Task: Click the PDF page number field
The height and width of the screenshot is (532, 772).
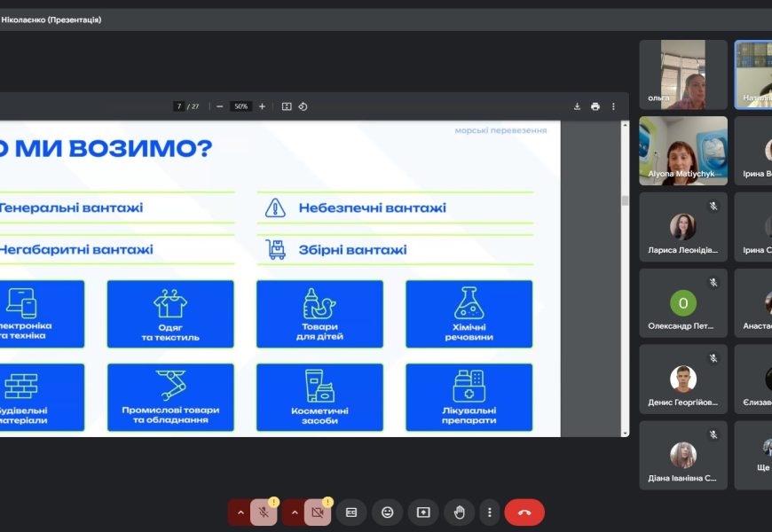Action: coord(179,106)
